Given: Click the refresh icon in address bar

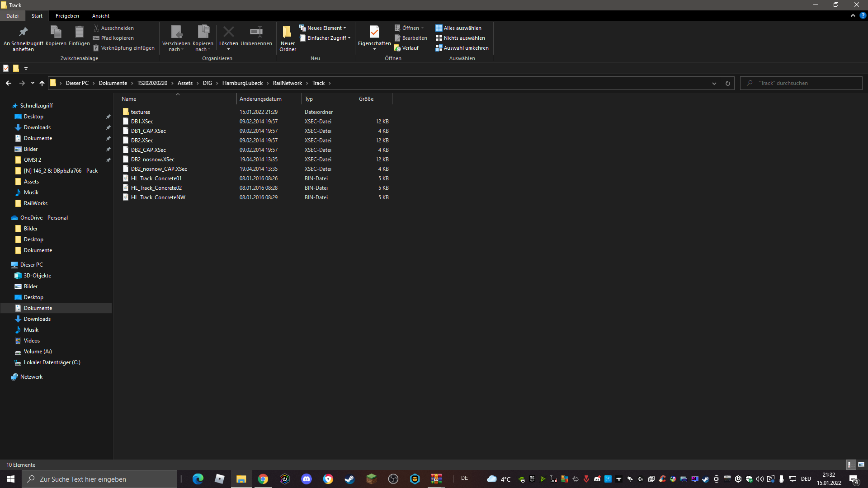Looking at the screenshot, I should [x=727, y=83].
